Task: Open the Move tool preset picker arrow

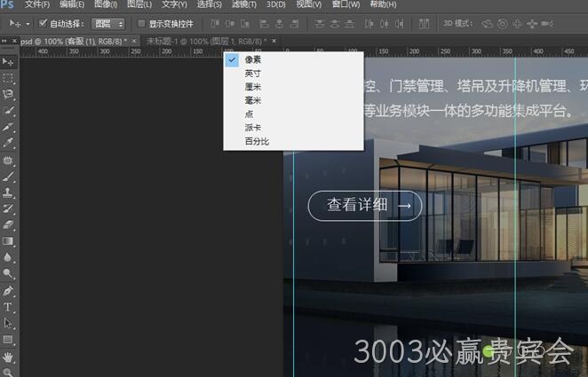Action: click(28, 24)
